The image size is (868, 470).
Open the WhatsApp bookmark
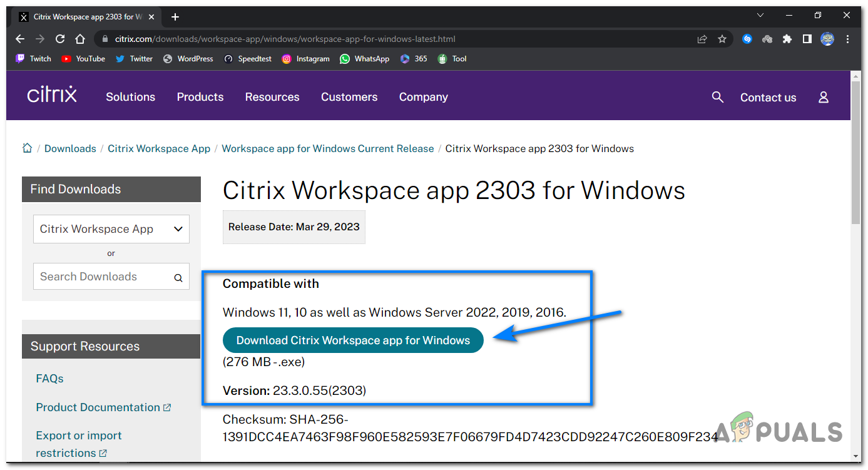pos(364,59)
